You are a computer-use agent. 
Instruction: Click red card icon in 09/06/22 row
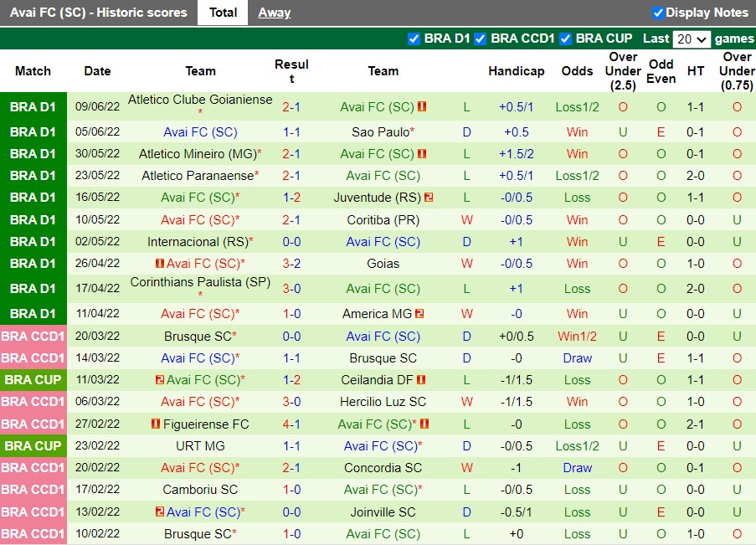click(x=422, y=106)
